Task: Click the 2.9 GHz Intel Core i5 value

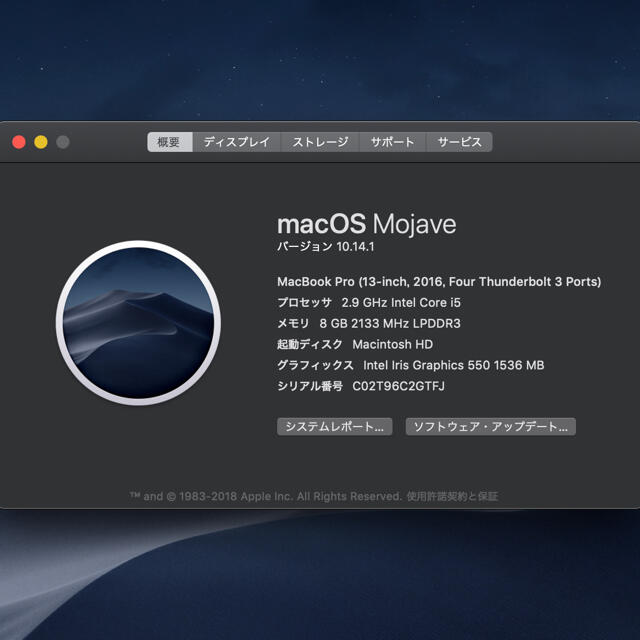Action: point(401,302)
